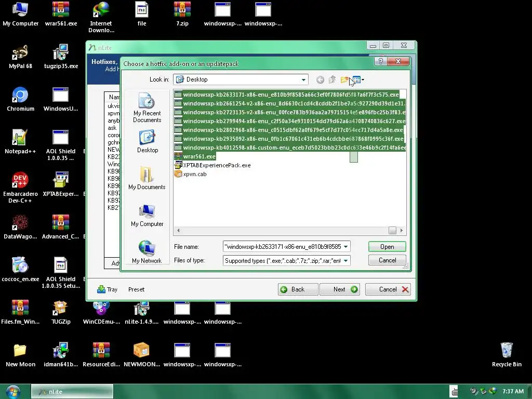Click nLite Back button
532x399 pixels.
(x=298, y=289)
